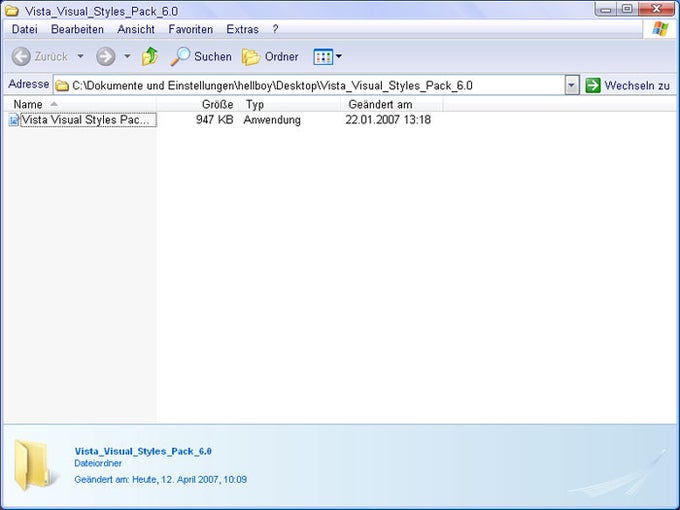Click the Dateiordner label in details pane
Image resolution: width=680 pixels, height=510 pixels.
pos(98,463)
